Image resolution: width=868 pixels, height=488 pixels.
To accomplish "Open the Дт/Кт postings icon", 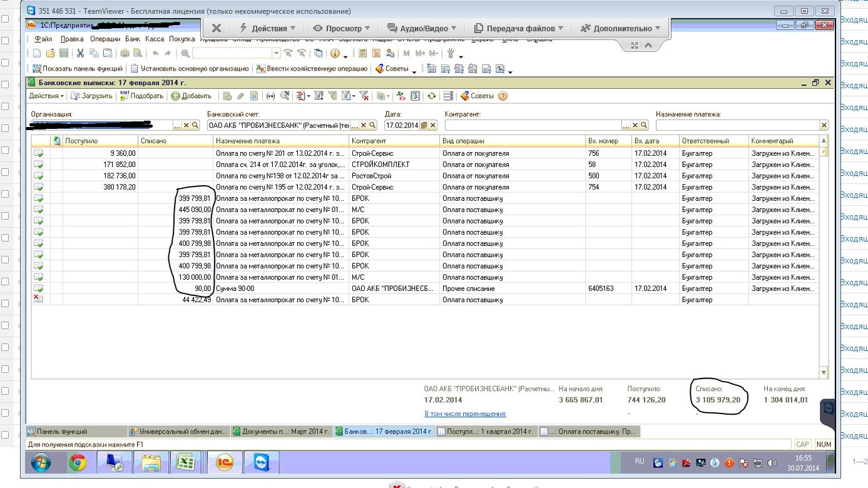I will click(x=402, y=96).
